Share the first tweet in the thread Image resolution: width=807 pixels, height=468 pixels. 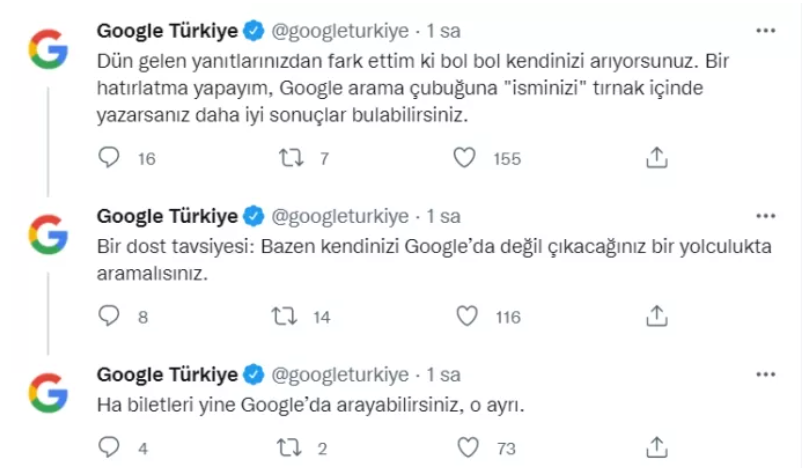(656, 157)
